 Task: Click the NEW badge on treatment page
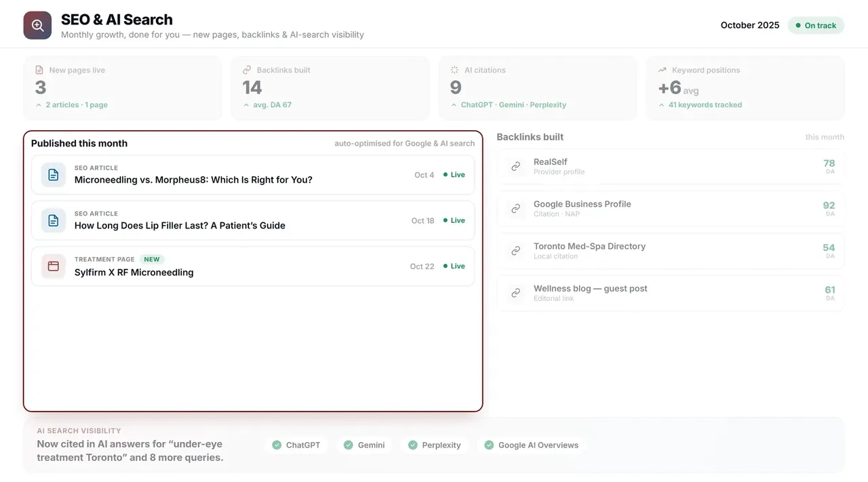152,259
